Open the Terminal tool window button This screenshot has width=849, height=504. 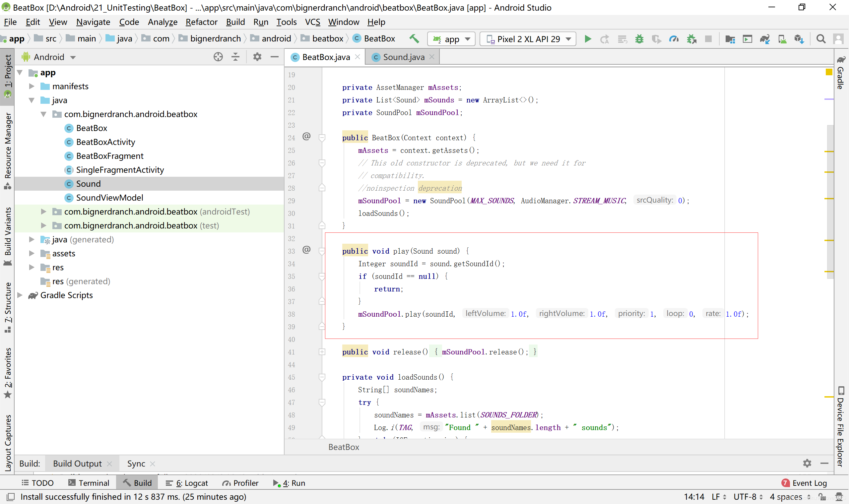tap(89, 483)
